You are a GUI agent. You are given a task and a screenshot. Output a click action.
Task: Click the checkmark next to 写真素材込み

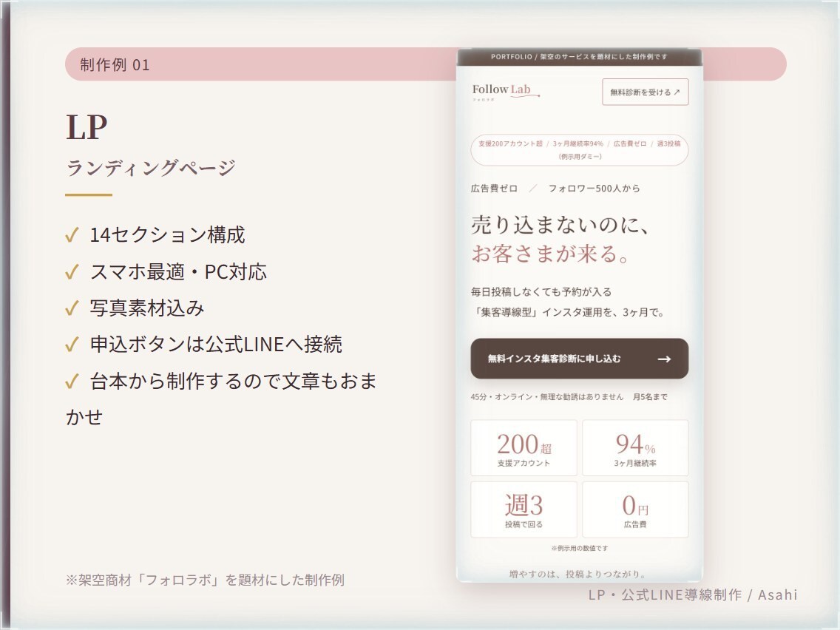72,308
